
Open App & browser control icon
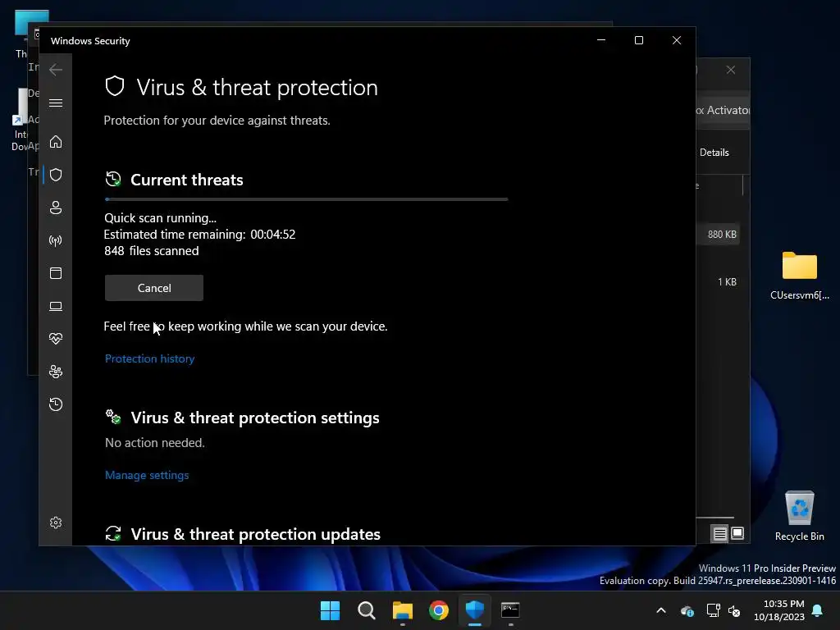tap(56, 273)
